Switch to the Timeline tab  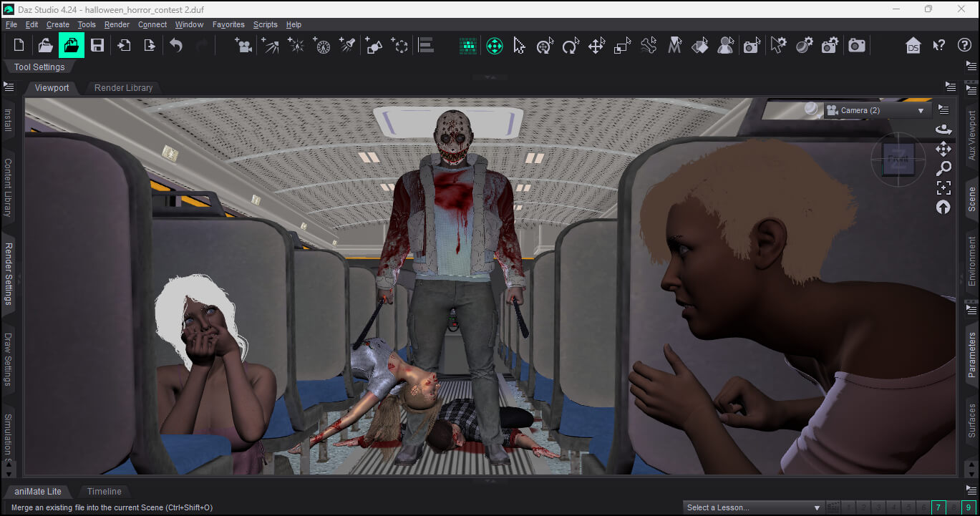[105, 492]
